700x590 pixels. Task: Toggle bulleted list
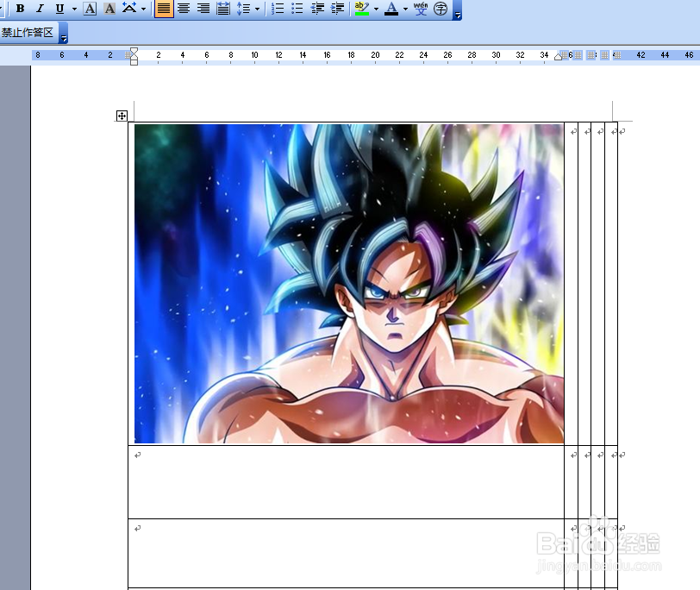pyautogui.click(x=297, y=8)
